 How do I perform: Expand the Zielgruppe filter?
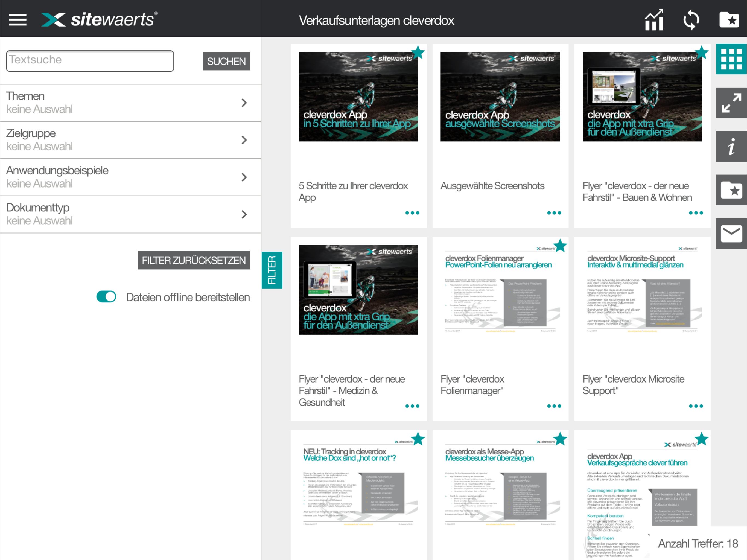click(131, 140)
